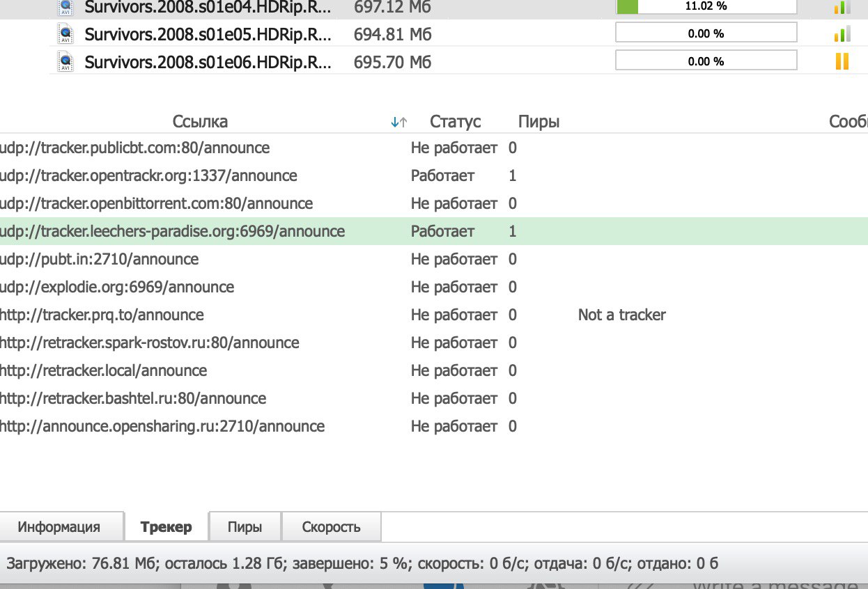Click the AVI file icon for Survivors s01e06

(x=65, y=61)
